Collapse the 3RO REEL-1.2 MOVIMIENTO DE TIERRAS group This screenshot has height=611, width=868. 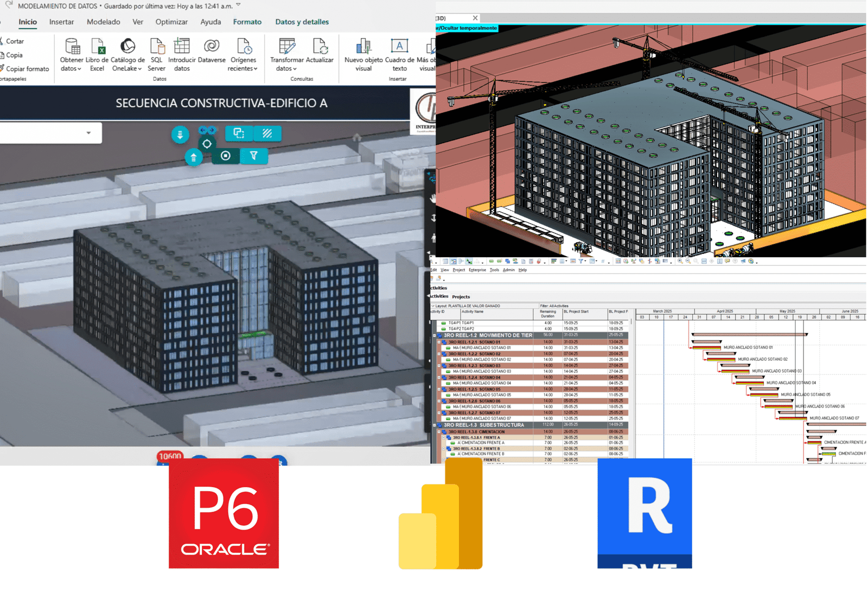(x=434, y=335)
